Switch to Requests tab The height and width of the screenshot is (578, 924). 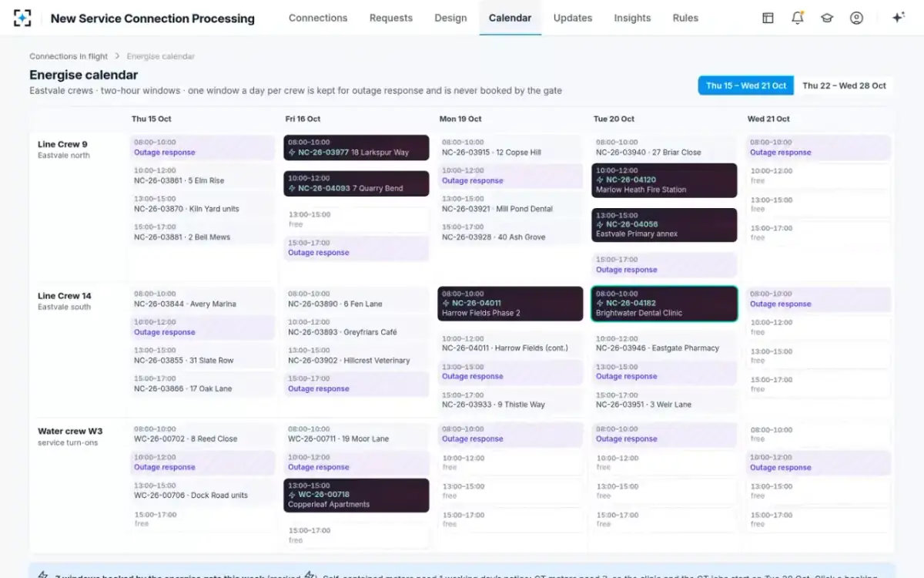(391, 18)
